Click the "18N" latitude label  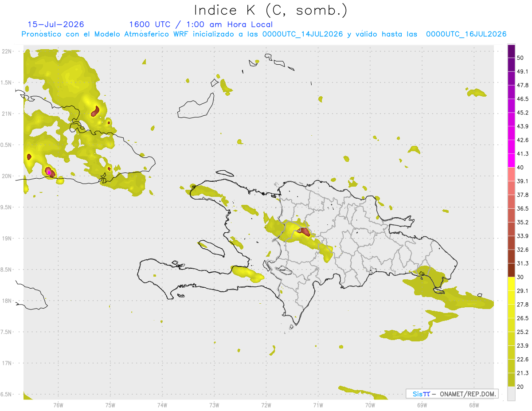8,301
